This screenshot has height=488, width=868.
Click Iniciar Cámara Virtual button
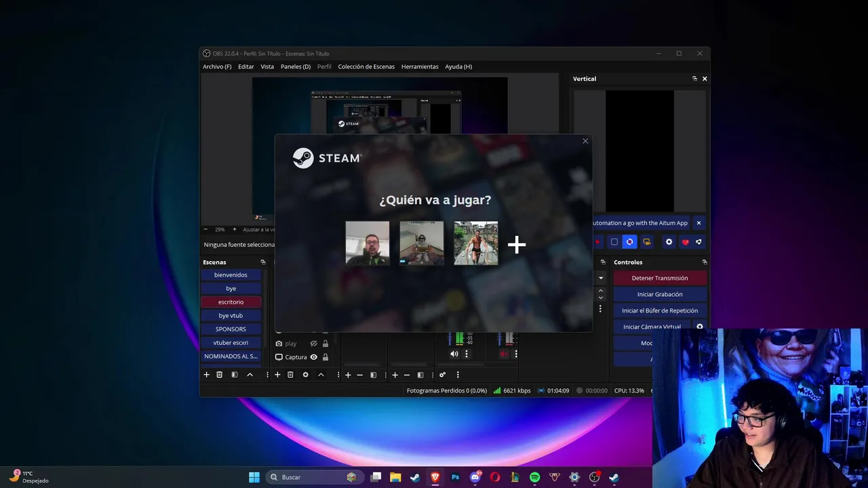click(652, 326)
